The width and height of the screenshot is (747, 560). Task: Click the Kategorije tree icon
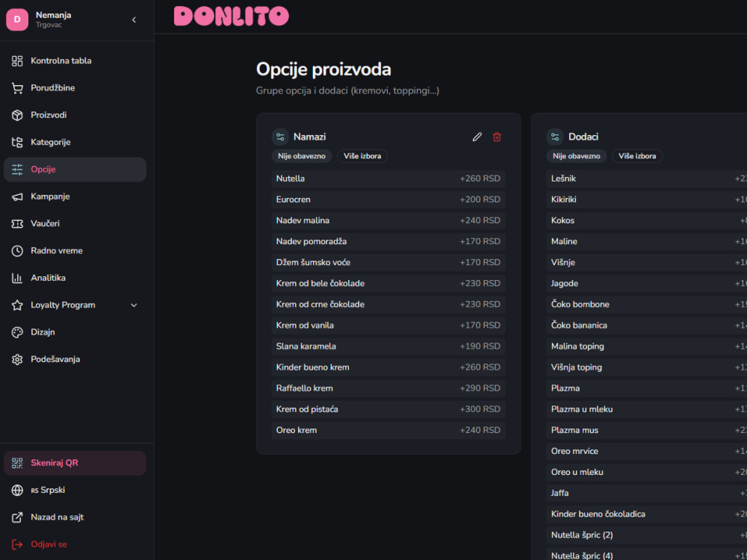click(17, 143)
